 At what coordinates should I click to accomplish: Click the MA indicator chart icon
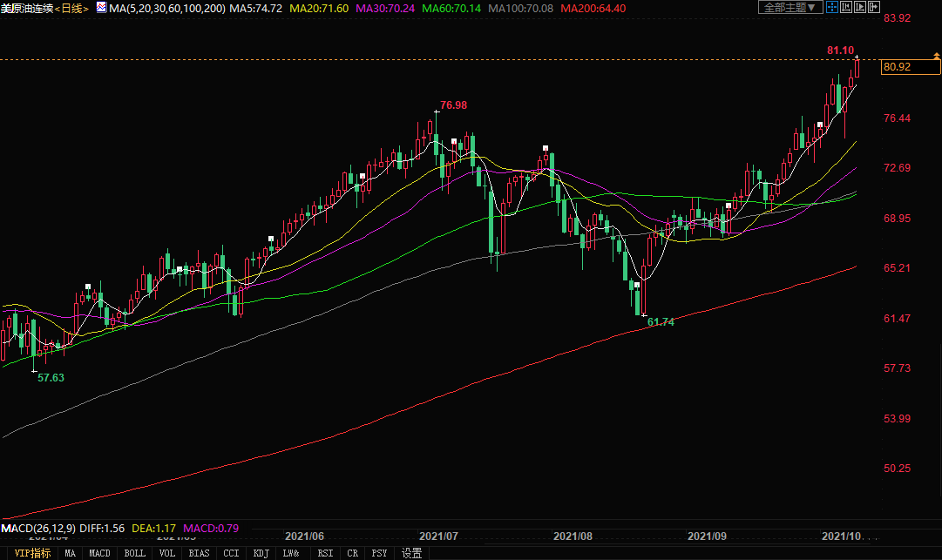pyautogui.click(x=101, y=8)
